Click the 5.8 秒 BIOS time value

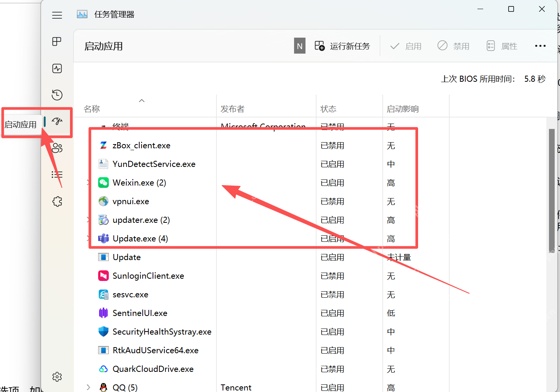535,79
